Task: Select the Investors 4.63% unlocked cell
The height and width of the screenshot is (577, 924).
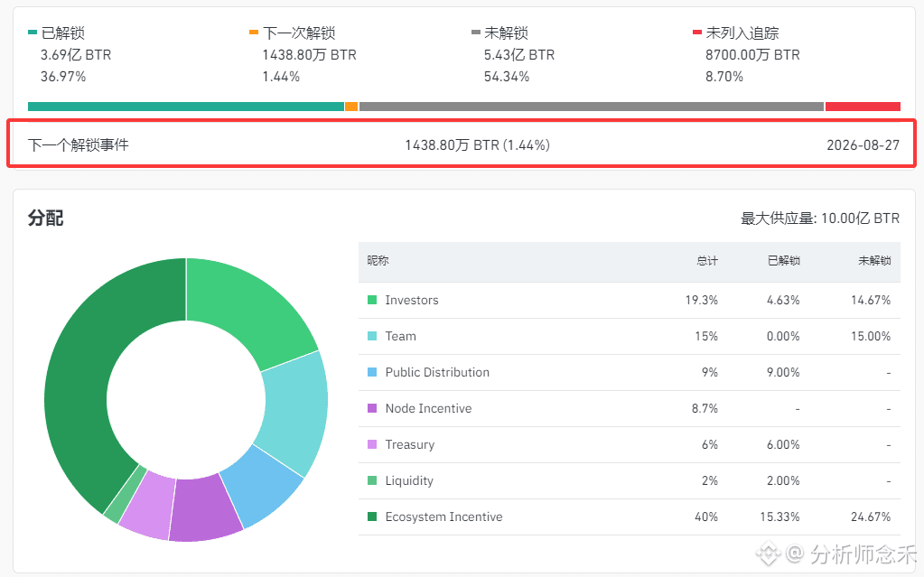Action: pos(783,300)
